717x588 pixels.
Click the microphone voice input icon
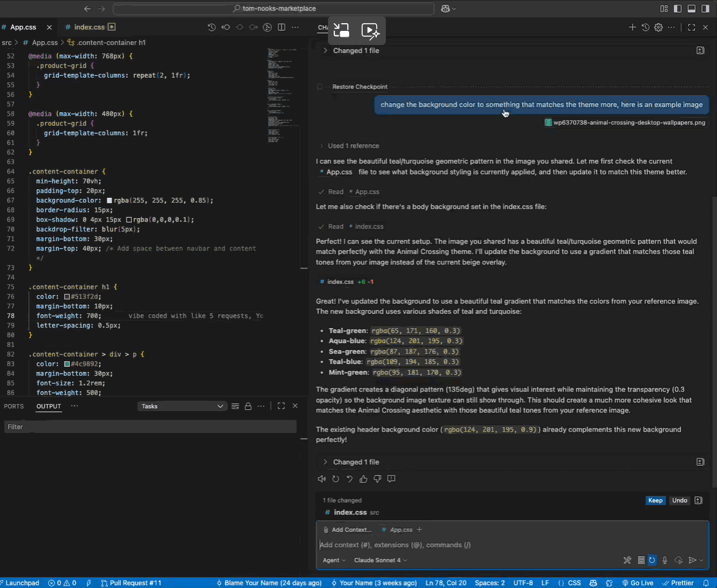point(665,560)
